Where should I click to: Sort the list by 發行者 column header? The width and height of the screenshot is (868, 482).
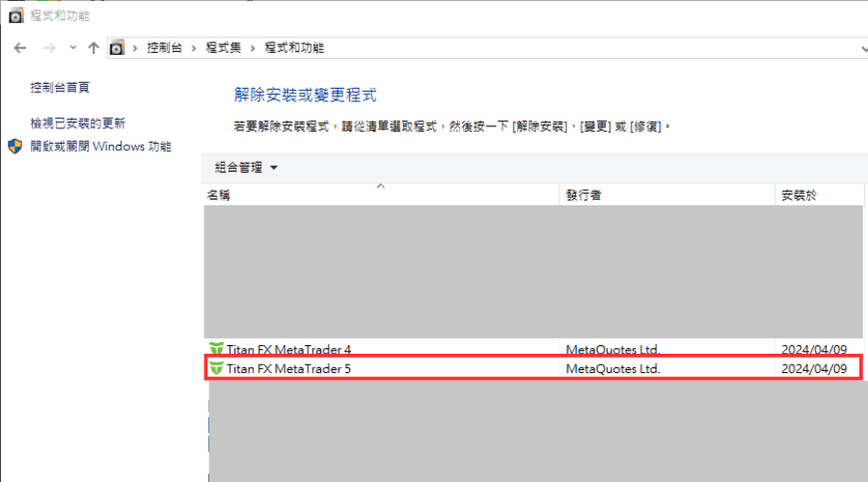(x=666, y=195)
